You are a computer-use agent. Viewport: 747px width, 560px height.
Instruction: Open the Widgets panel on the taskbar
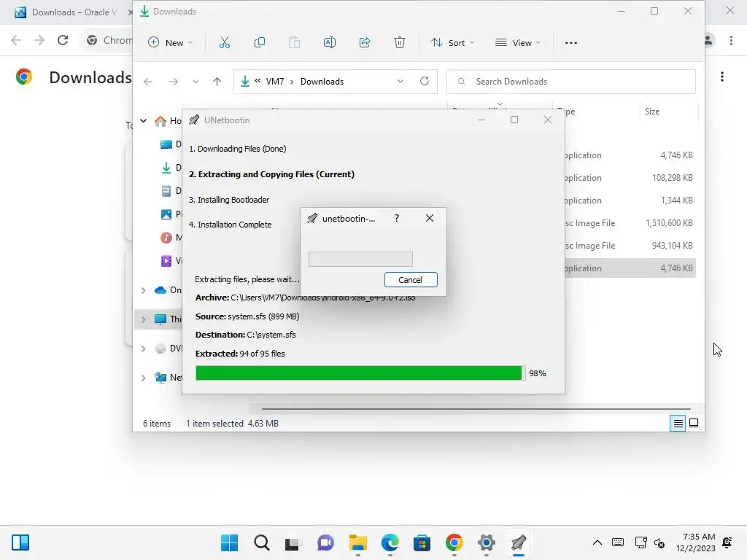[20, 542]
